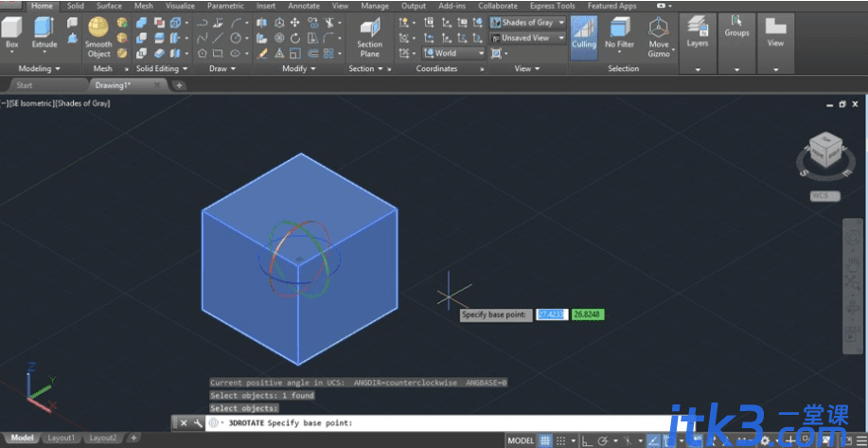Open the World UCS dropdown
Screen dimensions: 868x448
453,54
